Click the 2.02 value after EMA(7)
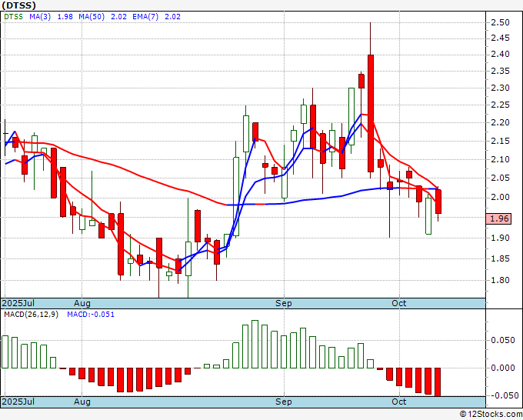The image size is (523, 420). tap(173, 17)
